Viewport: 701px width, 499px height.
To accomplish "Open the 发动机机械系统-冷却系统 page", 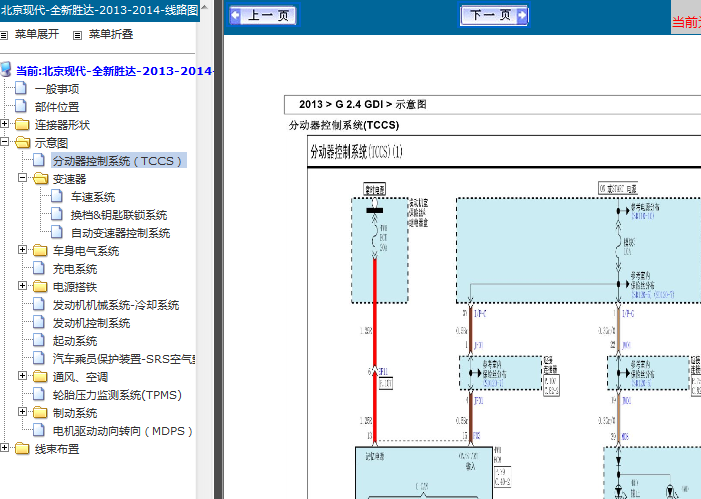I will 116,305.
